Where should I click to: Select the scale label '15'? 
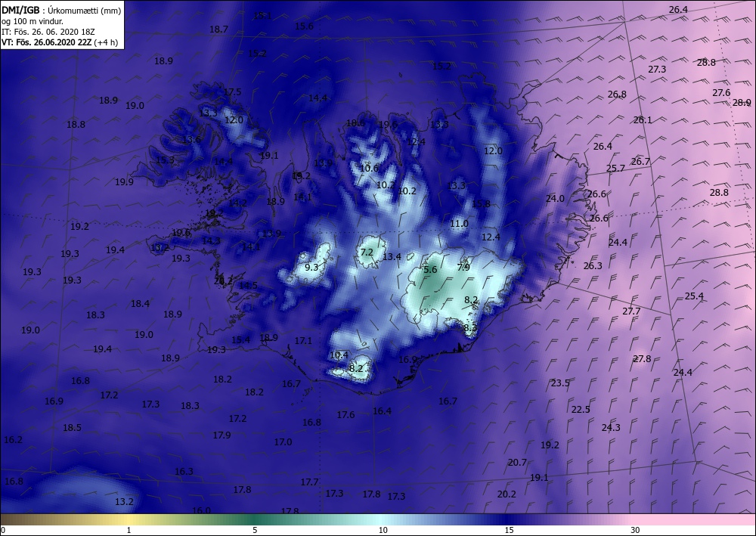pos(509,531)
